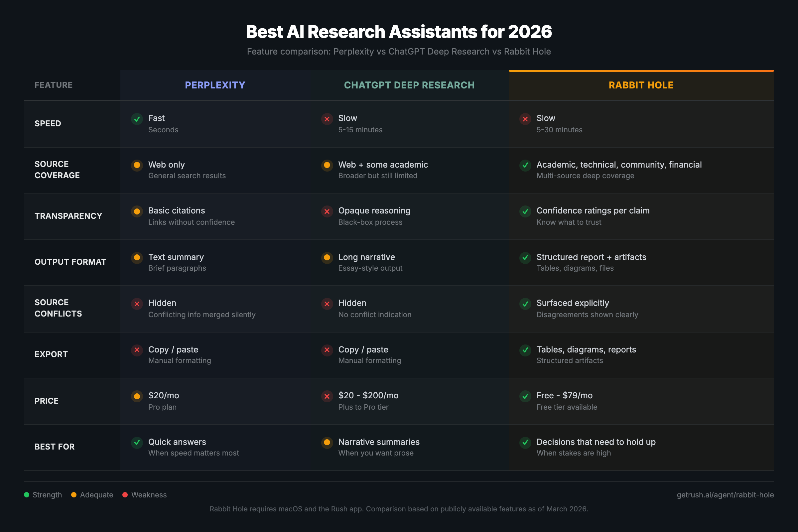Click the subtitle starting "Feature comparison: Perplexity"

[x=399, y=52]
